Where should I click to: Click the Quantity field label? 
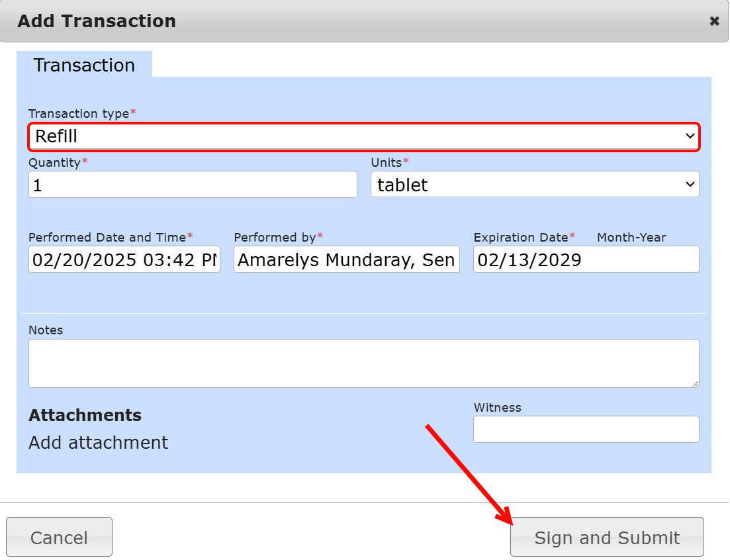54,162
